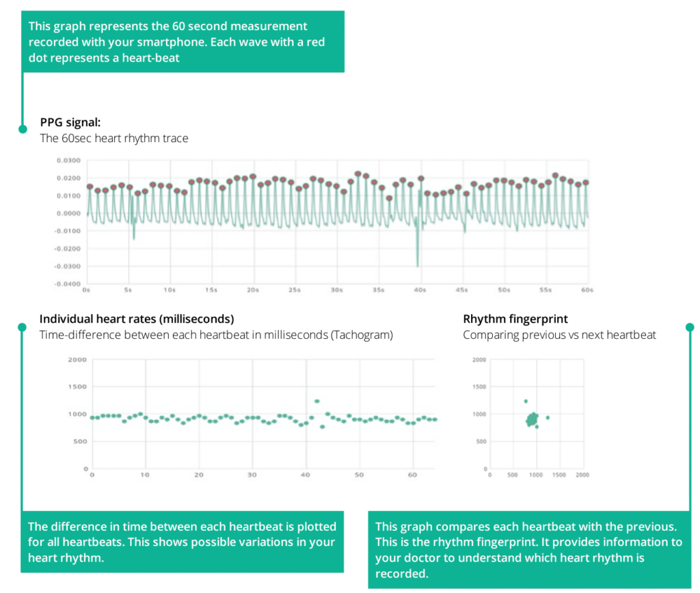The width and height of the screenshot is (700, 593).
Task: Click the green bullet beside PPG signal heading
Action: (23, 128)
